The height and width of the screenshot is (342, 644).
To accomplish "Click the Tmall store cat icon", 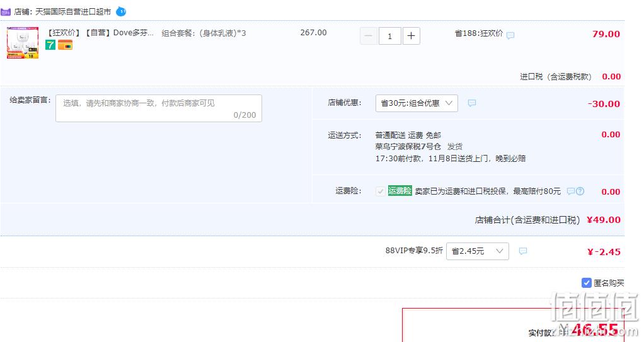I will 6,12.
